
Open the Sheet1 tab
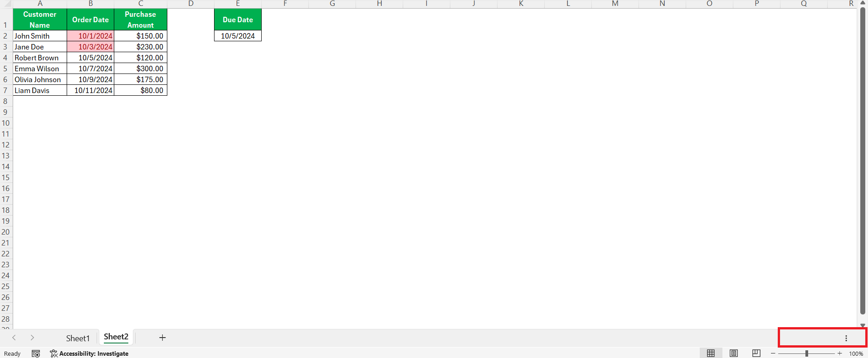[x=78, y=338]
